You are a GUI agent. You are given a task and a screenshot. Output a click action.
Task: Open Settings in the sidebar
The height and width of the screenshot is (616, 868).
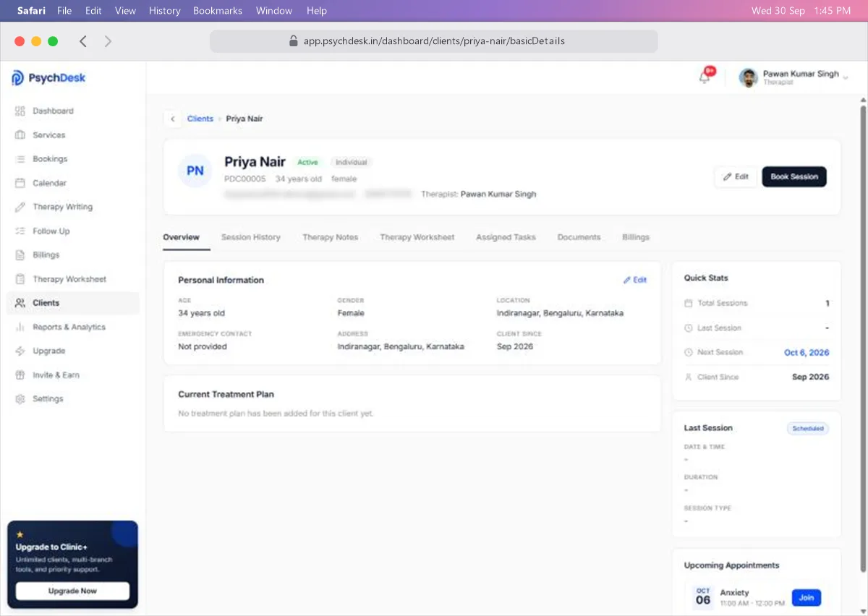click(x=72, y=399)
